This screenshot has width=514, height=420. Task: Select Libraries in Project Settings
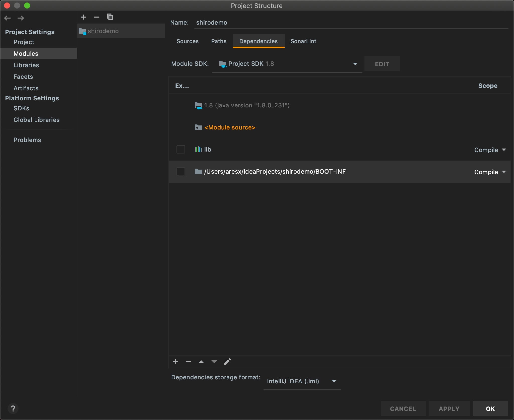pos(26,65)
